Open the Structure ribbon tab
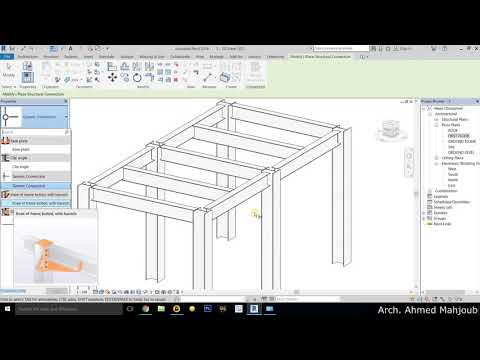Viewport: 480px width, 360px height. click(x=51, y=57)
